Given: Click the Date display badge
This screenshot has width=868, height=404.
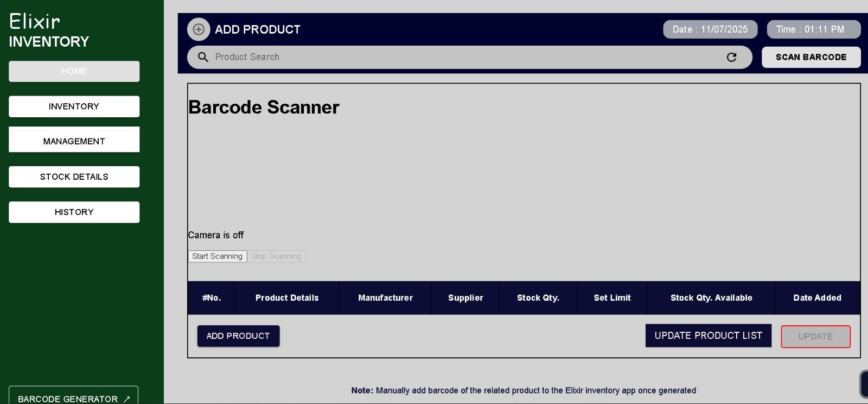Looking at the screenshot, I should [x=710, y=29].
